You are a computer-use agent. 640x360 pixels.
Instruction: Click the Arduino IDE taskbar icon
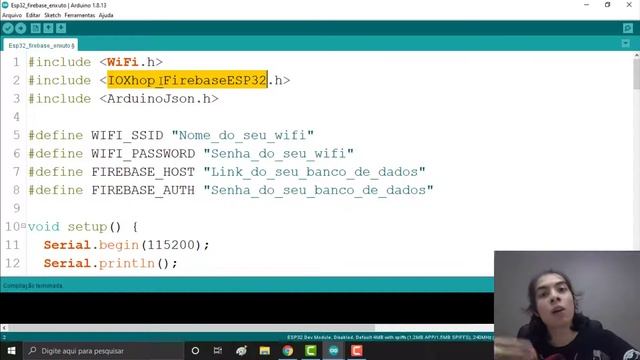point(333,351)
